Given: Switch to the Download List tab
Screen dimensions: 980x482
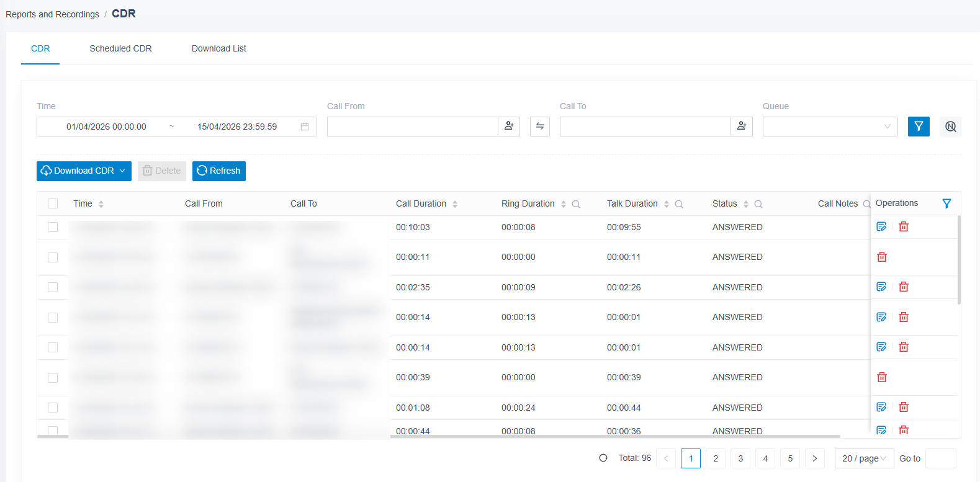Looking at the screenshot, I should 219,48.
